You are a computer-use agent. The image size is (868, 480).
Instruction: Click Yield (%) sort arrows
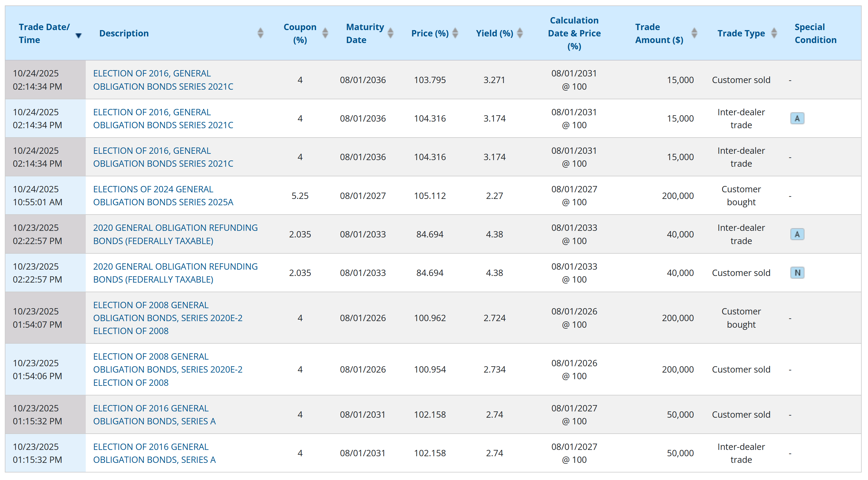click(520, 33)
